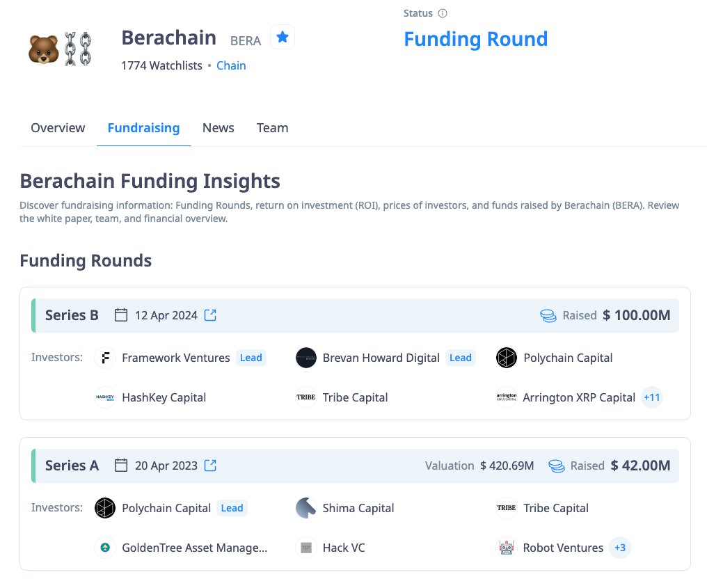Expand the +3 more Series A investors

point(620,548)
